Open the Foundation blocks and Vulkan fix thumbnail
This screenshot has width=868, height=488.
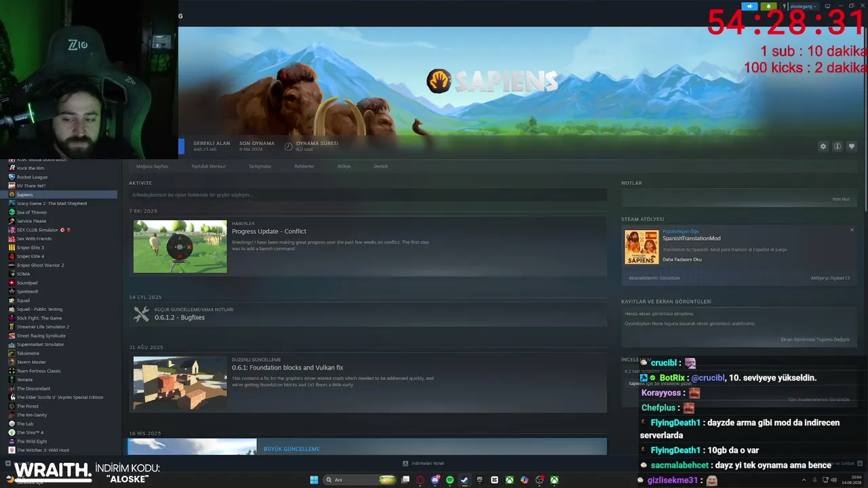(180, 383)
